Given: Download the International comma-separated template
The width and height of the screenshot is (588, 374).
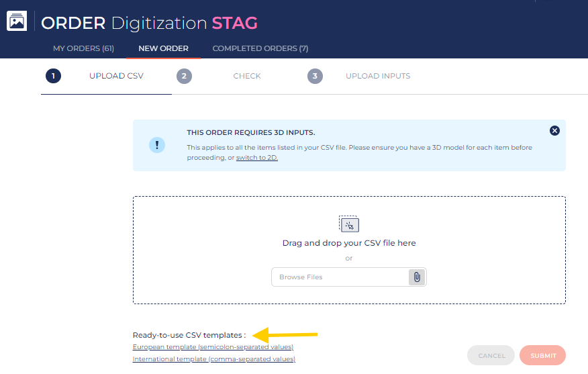Looking at the screenshot, I should (213, 359).
